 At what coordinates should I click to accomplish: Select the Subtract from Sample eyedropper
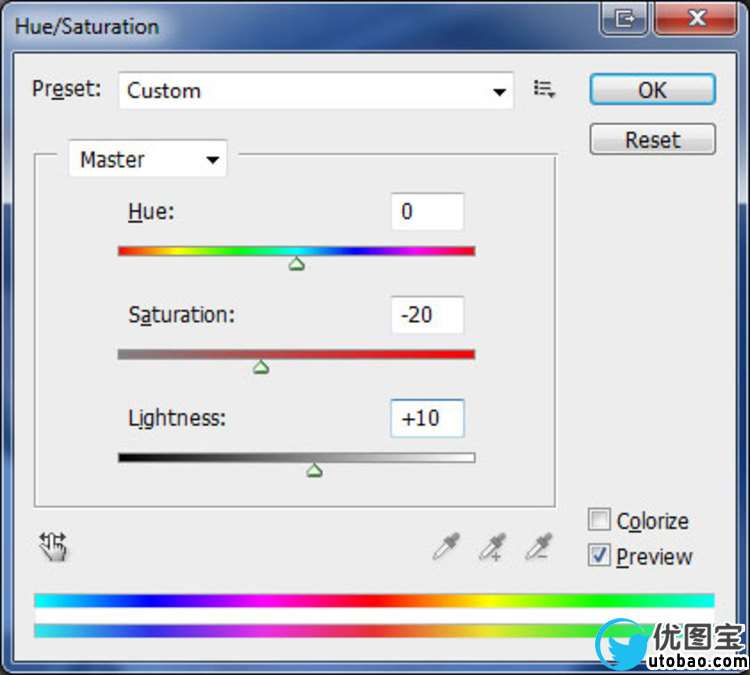[539, 546]
